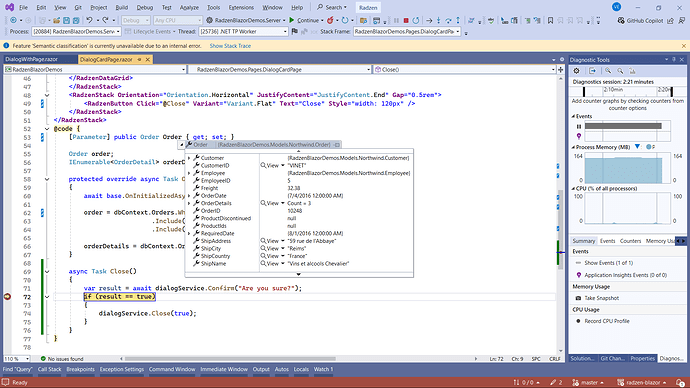Viewport: 690px width, 388px height.
Task: Stop debugging with the red square
Action: 406,20
